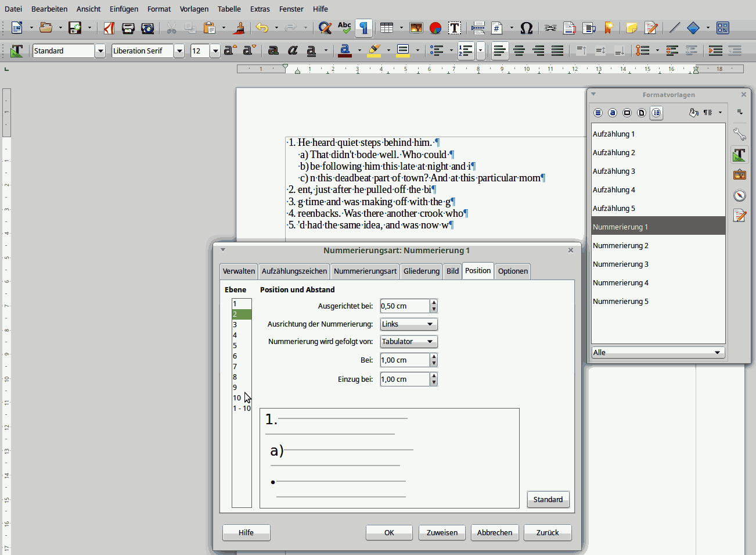Click the Standard button in dialog
Image resolution: width=756 pixels, height=555 pixels.
pyautogui.click(x=548, y=499)
